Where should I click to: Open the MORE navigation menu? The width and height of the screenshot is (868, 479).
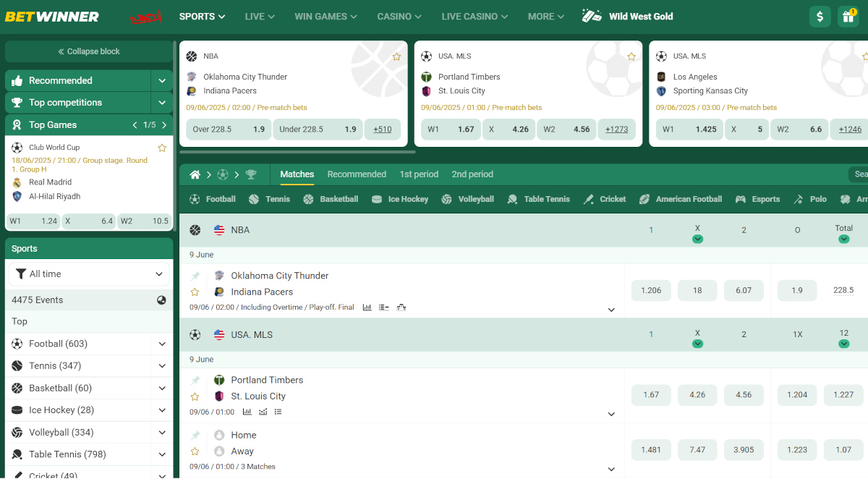click(x=548, y=16)
